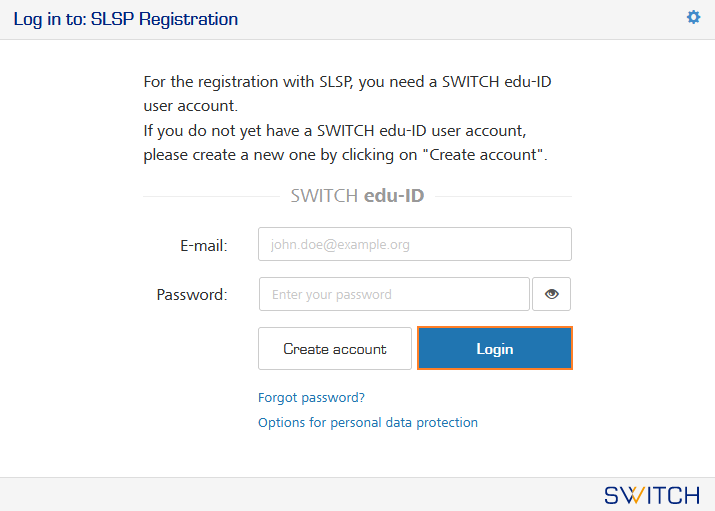This screenshot has width=715, height=511.
Task: Click the E-mail: field label
Action: [x=203, y=246]
